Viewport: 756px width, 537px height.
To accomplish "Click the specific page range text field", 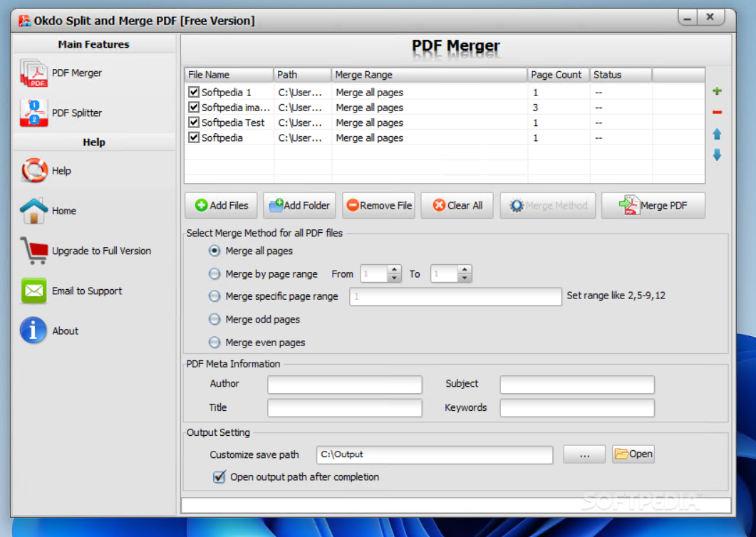I will (455, 296).
